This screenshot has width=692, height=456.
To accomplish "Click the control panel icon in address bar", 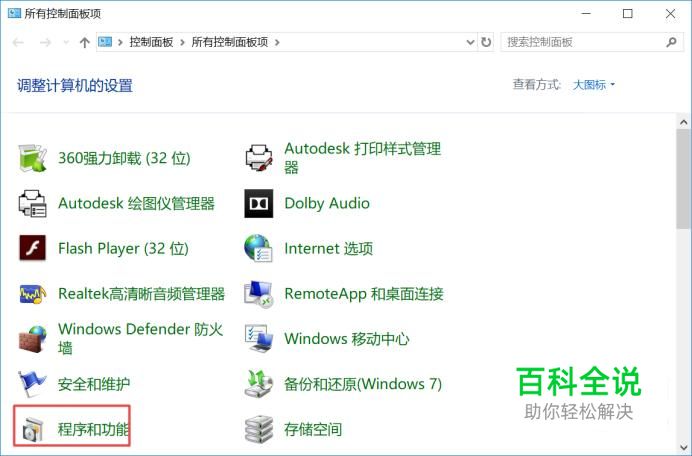I will click(x=105, y=42).
